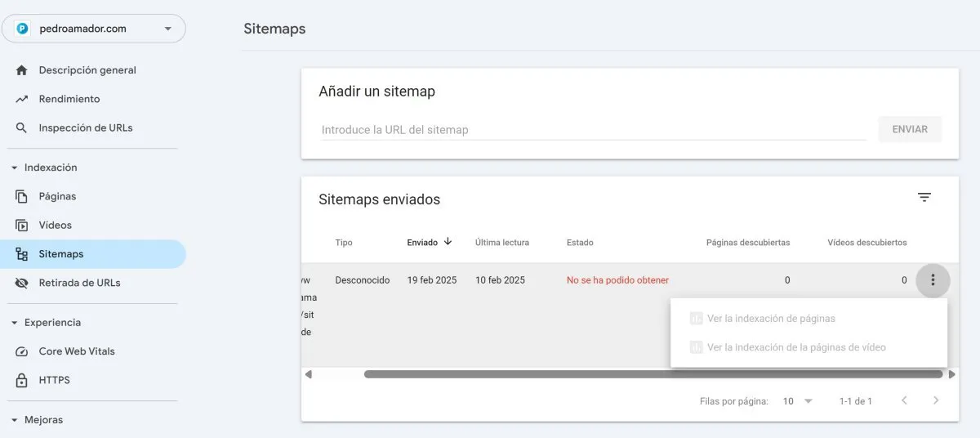Collapse the Experiencia section
This screenshot has height=438, width=980.
click(x=46, y=323)
